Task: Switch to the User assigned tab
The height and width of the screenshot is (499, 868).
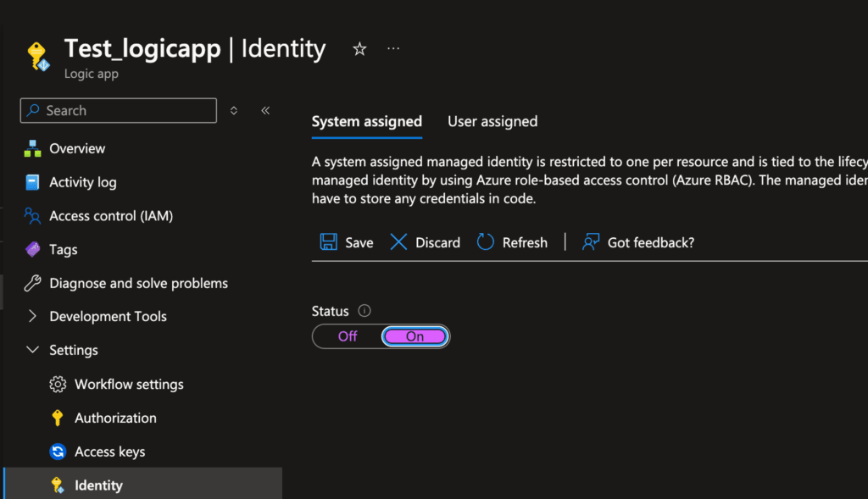Action: [492, 121]
